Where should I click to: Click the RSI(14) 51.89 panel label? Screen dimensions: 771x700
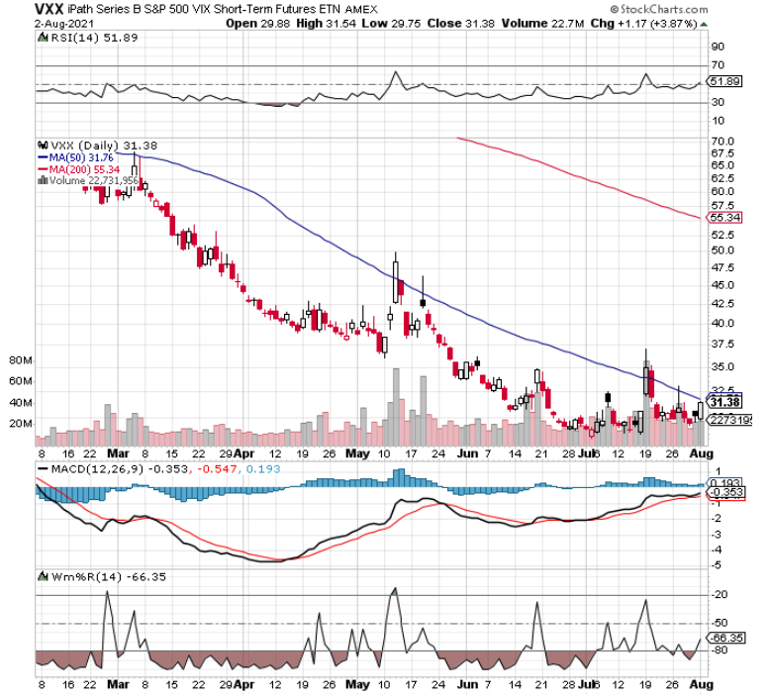tap(94, 38)
